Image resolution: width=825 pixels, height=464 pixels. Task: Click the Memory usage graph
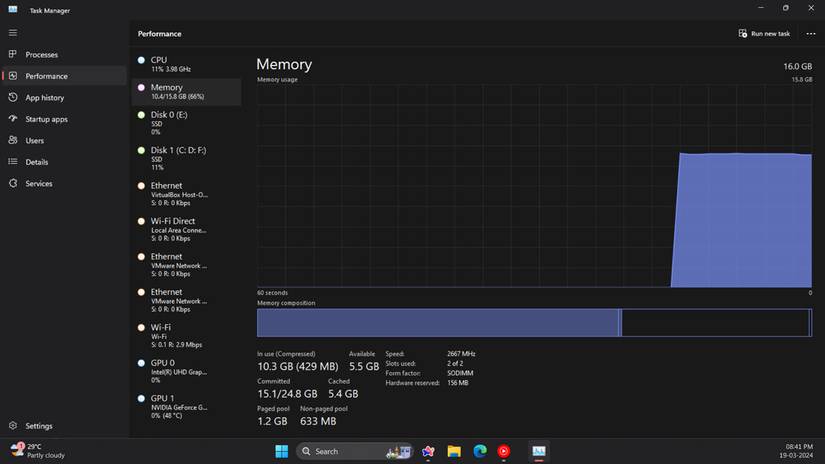pos(534,186)
